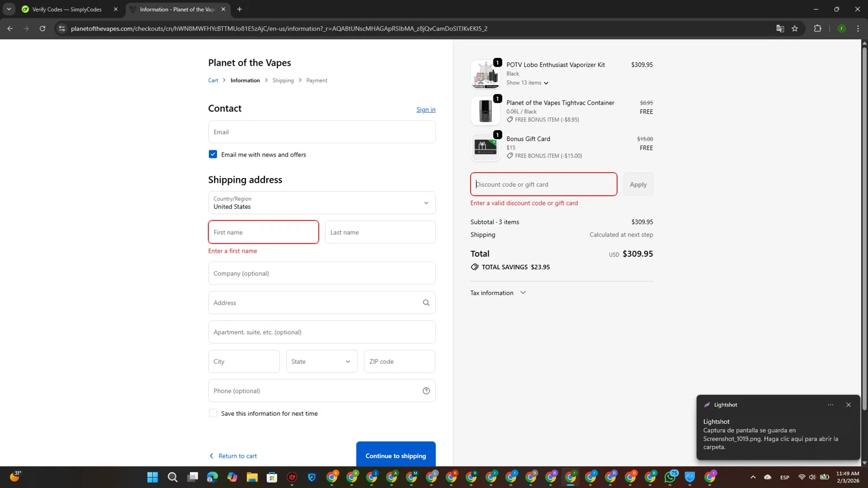Go to the Cart breadcrumb
868x488 pixels.
point(213,80)
